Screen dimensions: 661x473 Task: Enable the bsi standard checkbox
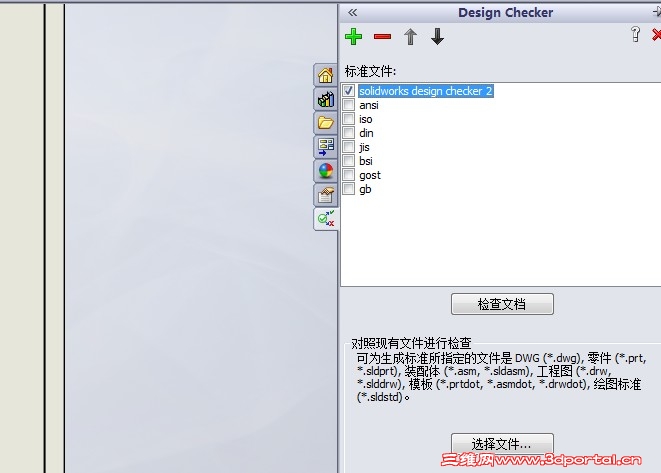click(349, 161)
